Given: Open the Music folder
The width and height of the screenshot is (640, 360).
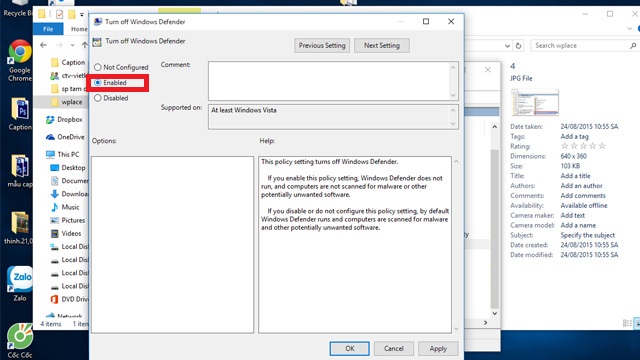Looking at the screenshot, I should tap(65, 207).
